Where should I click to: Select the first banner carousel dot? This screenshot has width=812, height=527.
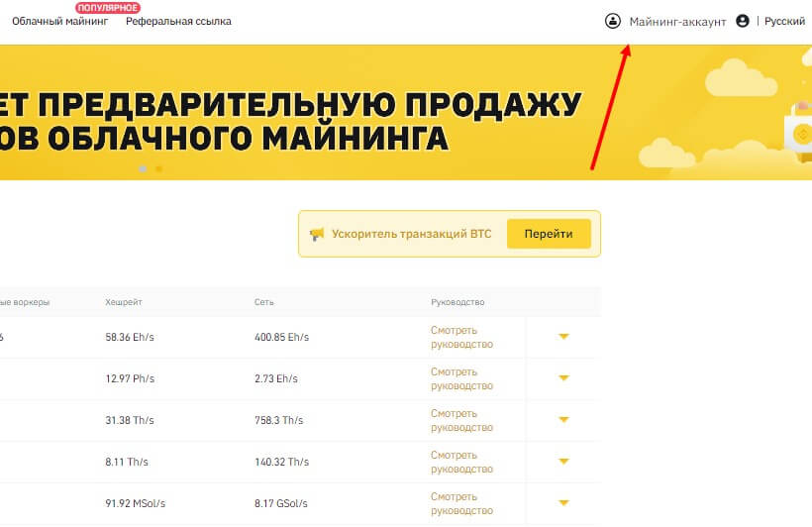143,168
